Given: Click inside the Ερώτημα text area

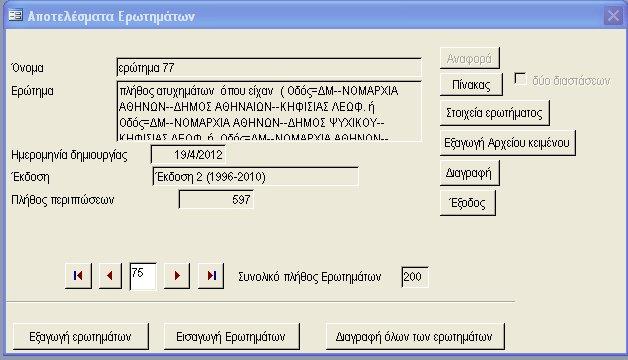Looking at the screenshot, I should coord(269,111).
